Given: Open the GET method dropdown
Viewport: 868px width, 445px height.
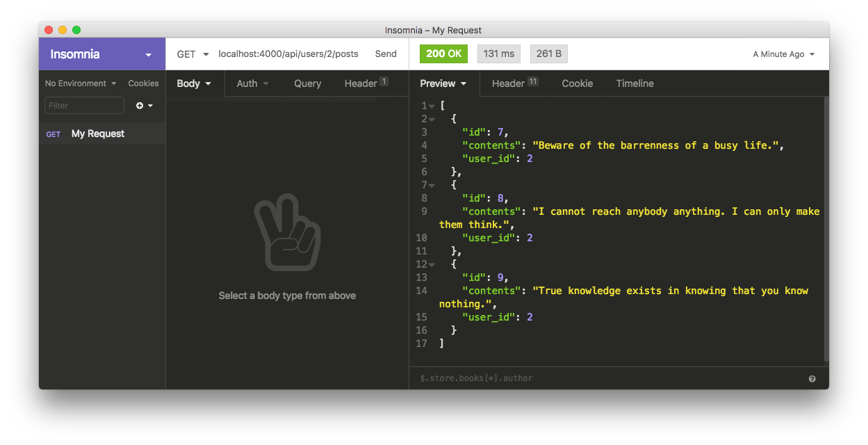Looking at the screenshot, I should (193, 54).
